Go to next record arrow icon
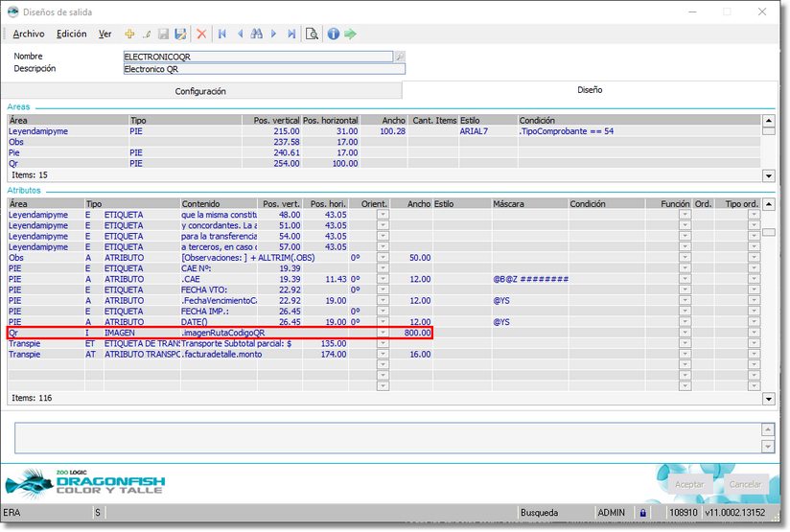This screenshot has height=532, width=790. pos(273,34)
